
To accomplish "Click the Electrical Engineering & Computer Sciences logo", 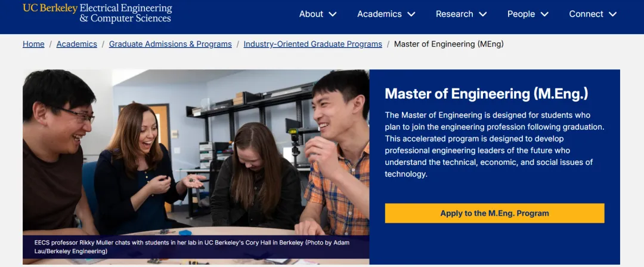I will click(125, 13).
